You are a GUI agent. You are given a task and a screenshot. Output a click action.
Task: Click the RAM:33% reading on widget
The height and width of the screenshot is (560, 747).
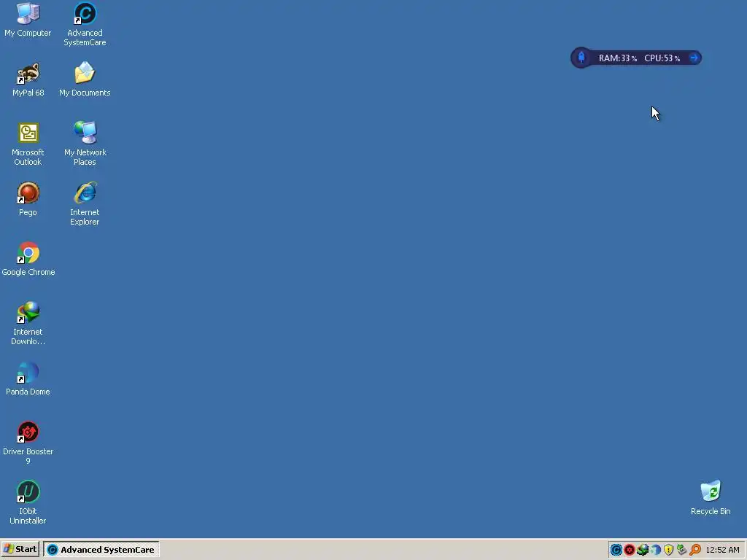point(617,58)
